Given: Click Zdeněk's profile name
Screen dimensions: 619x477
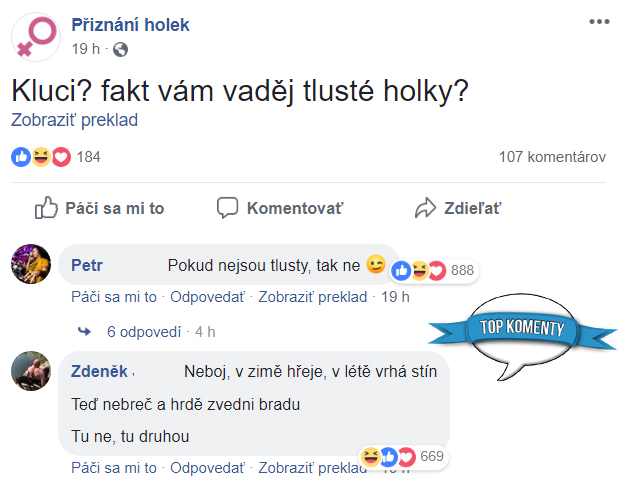Looking at the screenshot, I should tap(99, 371).
